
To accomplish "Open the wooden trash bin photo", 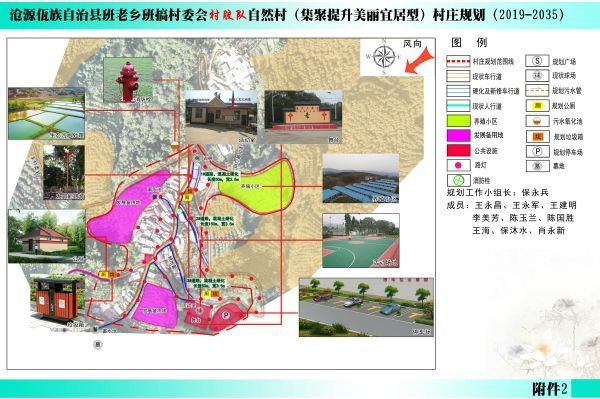I will 57,301.
